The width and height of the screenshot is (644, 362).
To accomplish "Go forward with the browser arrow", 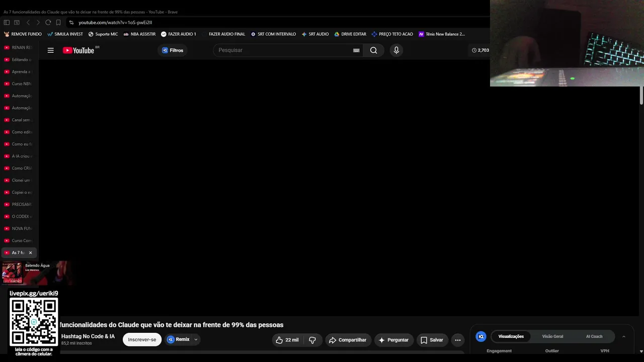I will click(38, 22).
